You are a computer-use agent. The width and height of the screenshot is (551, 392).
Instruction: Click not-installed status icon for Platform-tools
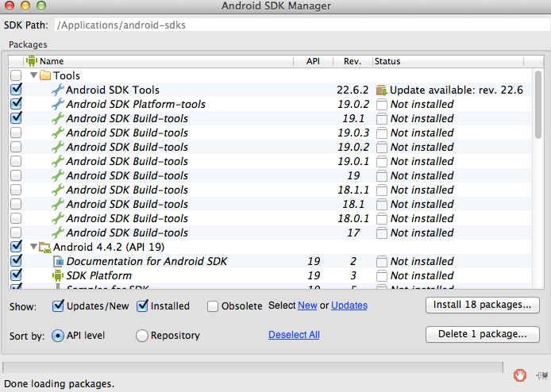click(382, 104)
